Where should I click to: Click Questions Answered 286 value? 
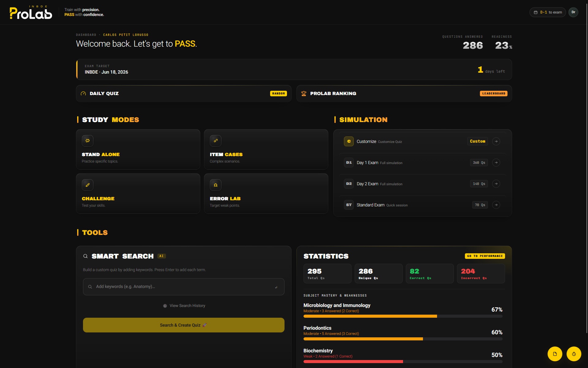click(473, 45)
